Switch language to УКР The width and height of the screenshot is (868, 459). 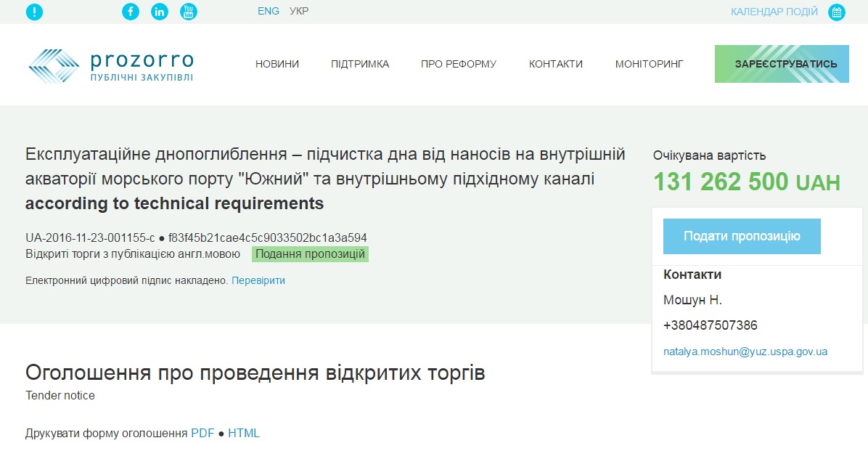click(299, 12)
